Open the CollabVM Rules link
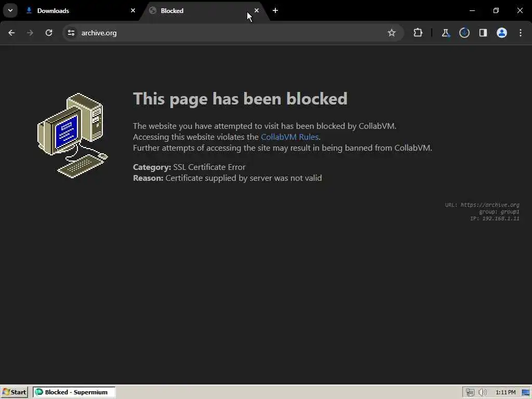 coord(289,137)
